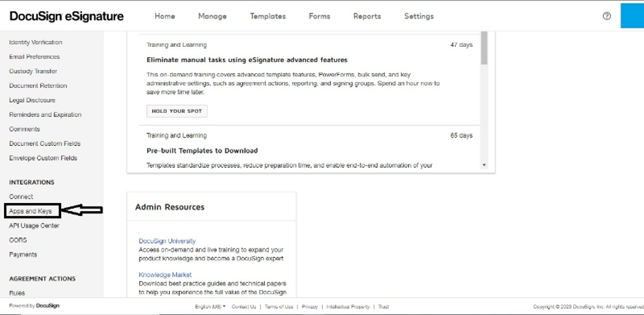
Task: Open the Manage tab
Action: click(213, 17)
